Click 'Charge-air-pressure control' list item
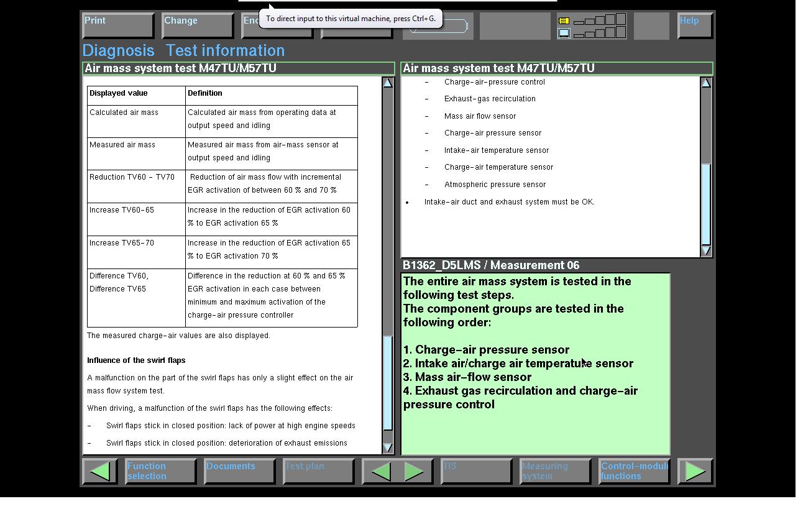Viewport: 798px width, 532px height. coord(495,82)
